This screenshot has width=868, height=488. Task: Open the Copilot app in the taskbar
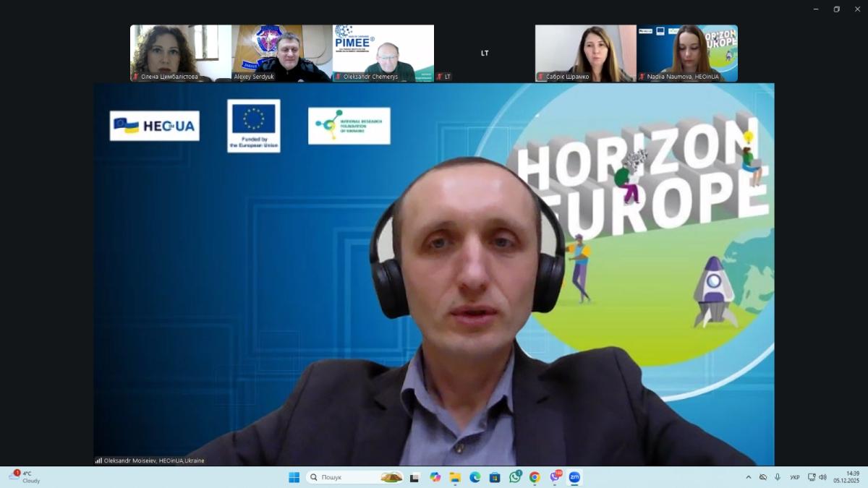tap(435, 477)
